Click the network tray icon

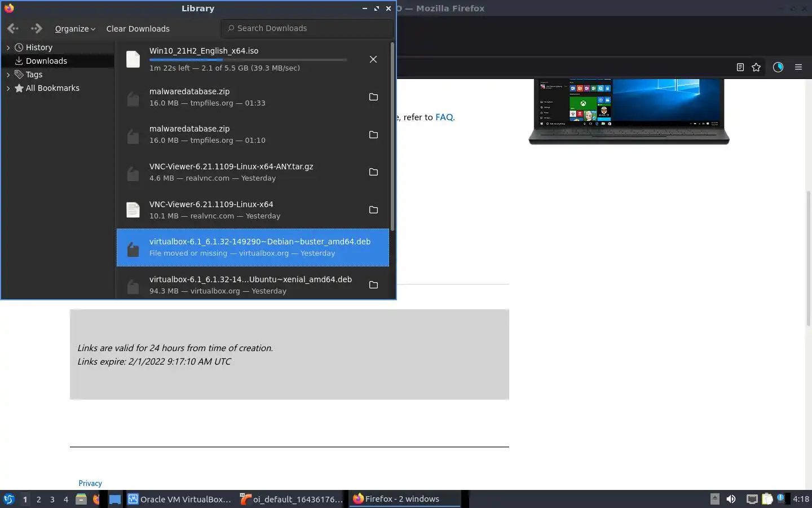coord(752,499)
